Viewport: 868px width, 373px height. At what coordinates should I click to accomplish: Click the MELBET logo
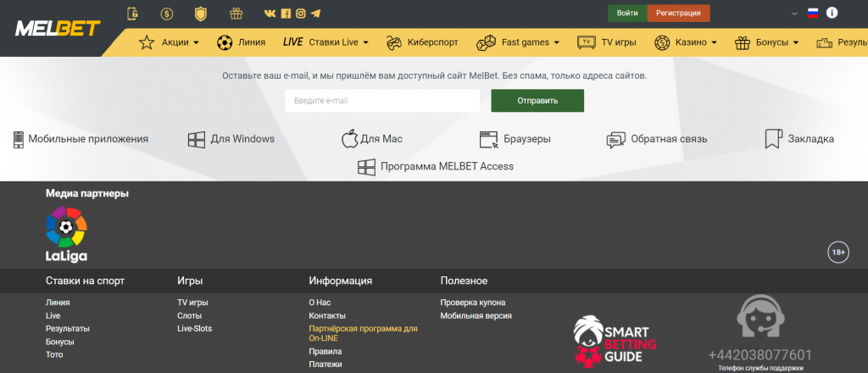point(58,28)
